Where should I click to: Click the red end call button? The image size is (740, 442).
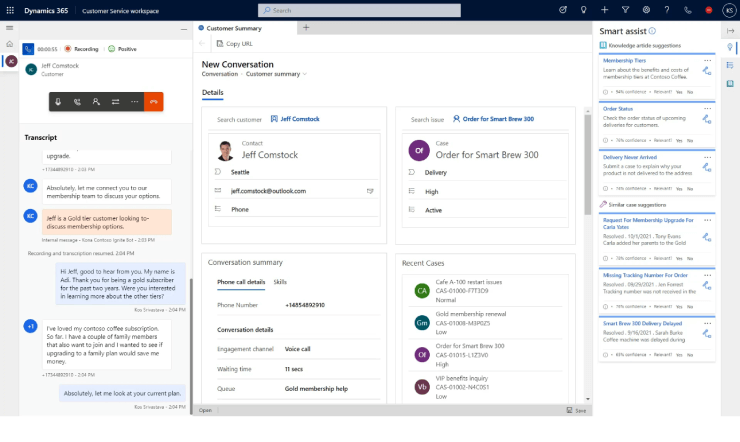pos(153,102)
